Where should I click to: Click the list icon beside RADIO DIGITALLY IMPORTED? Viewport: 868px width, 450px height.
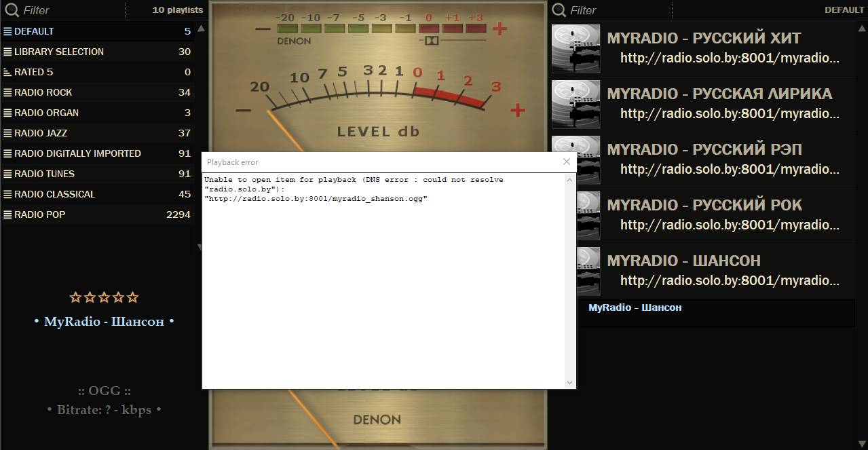click(x=7, y=153)
